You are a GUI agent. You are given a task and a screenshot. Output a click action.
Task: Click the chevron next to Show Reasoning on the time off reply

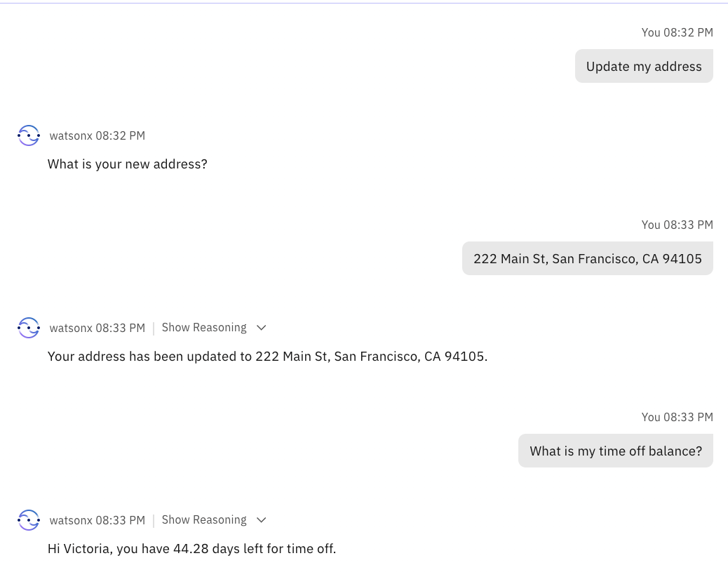pos(262,520)
